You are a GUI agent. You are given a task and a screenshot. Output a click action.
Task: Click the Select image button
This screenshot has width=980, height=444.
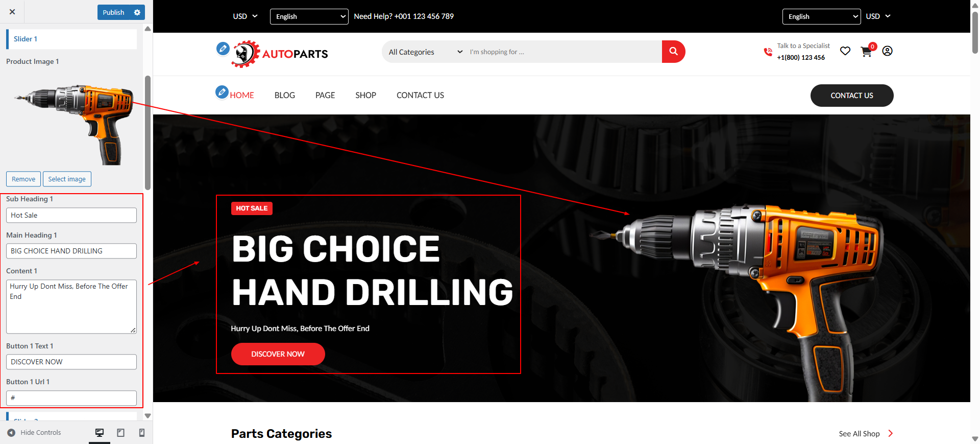coord(67,179)
